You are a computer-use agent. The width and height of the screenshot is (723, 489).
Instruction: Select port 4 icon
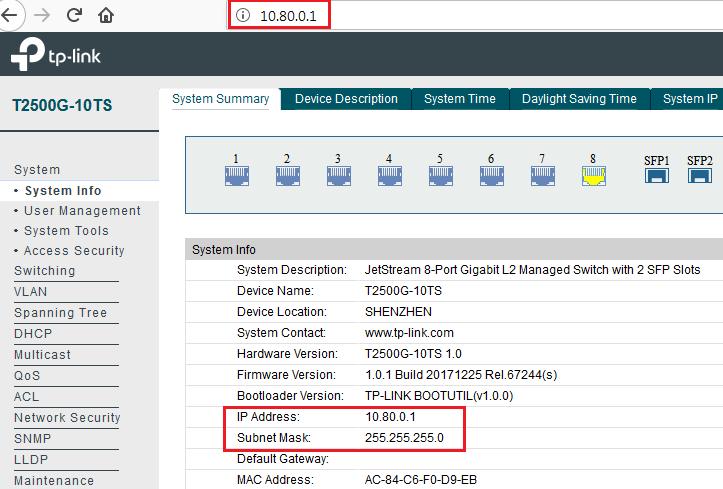pyautogui.click(x=390, y=176)
